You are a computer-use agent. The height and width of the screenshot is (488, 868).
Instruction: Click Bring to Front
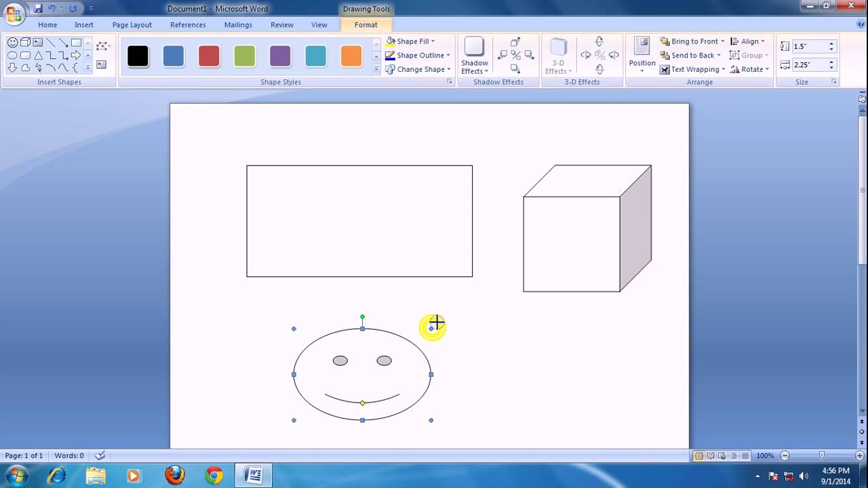coord(692,41)
